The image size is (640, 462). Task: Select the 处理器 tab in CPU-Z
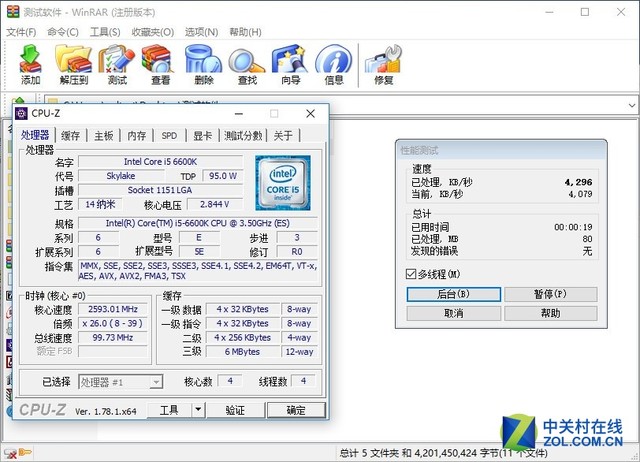(35, 135)
